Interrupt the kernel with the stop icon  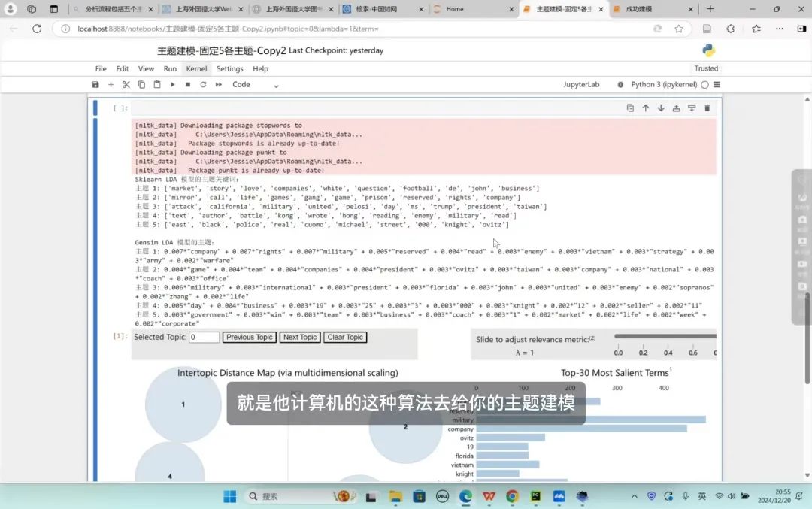coord(188,85)
